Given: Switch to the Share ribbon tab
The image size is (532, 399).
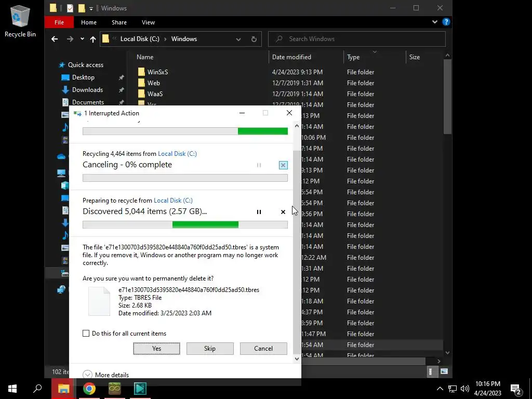Looking at the screenshot, I should click(119, 22).
